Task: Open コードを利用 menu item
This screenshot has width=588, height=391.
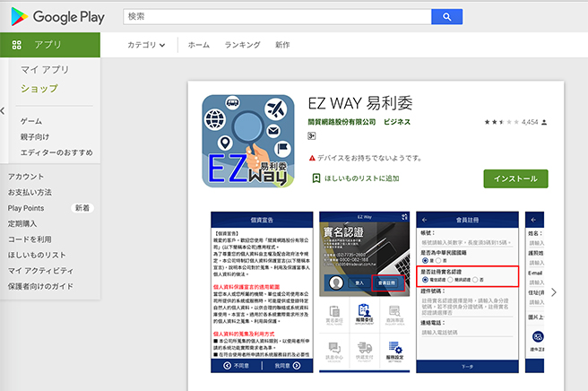Action: [x=30, y=239]
